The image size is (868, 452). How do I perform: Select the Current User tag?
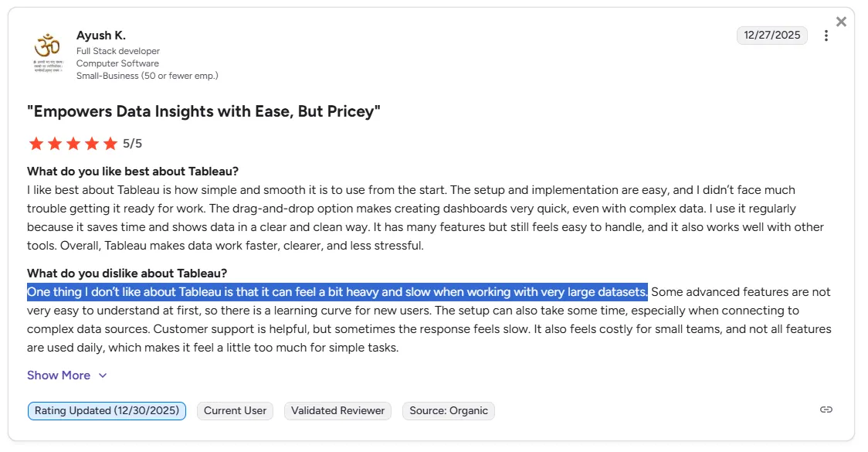[x=235, y=411]
